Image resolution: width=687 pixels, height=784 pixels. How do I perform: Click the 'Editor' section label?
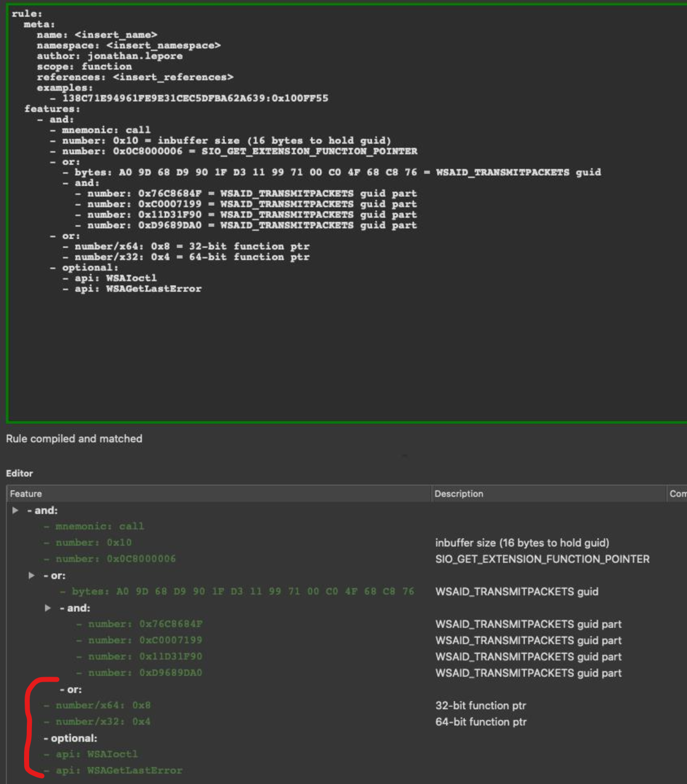point(20,473)
